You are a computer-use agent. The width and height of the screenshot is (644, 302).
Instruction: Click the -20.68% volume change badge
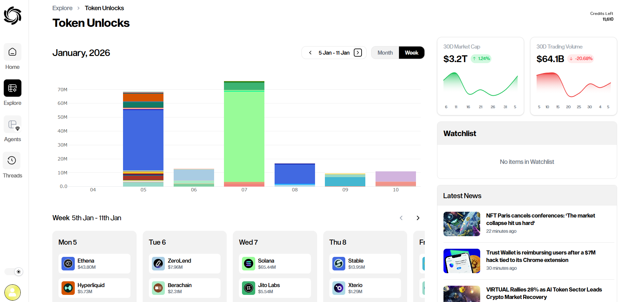click(x=581, y=59)
